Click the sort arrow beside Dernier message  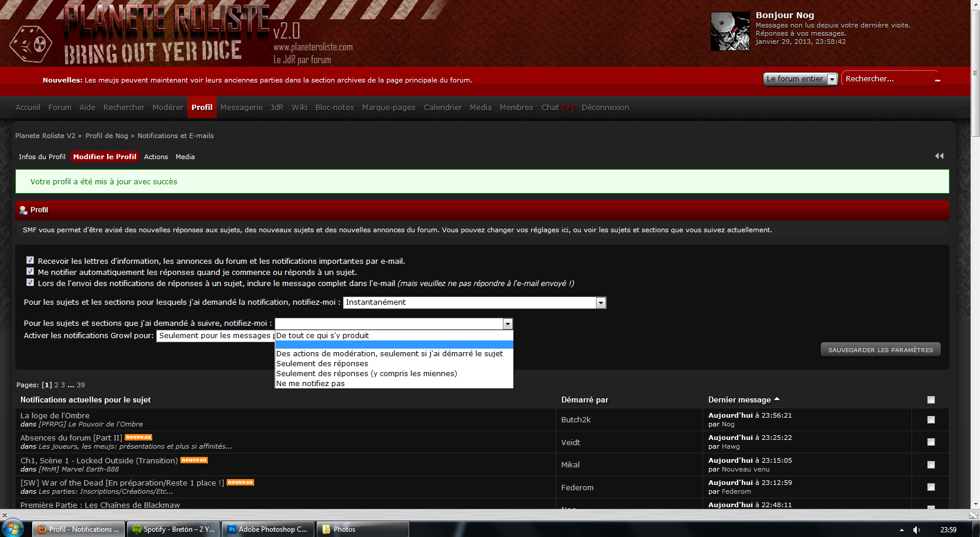pos(777,399)
